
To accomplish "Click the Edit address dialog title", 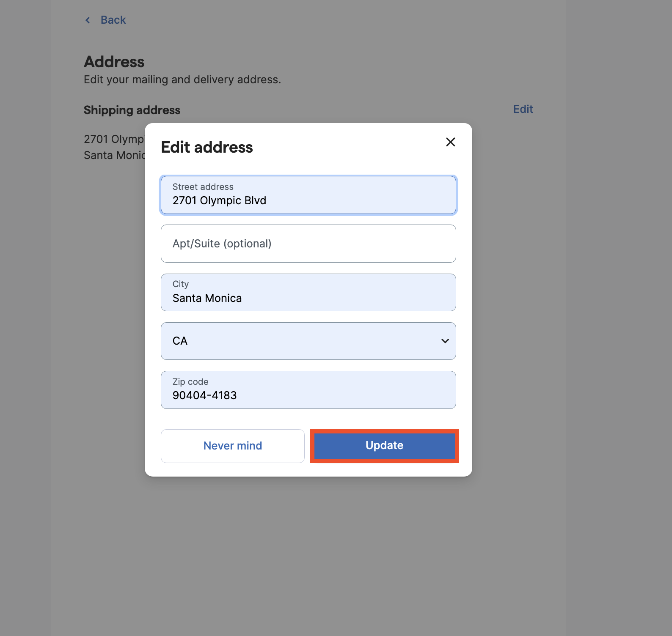I will point(207,147).
